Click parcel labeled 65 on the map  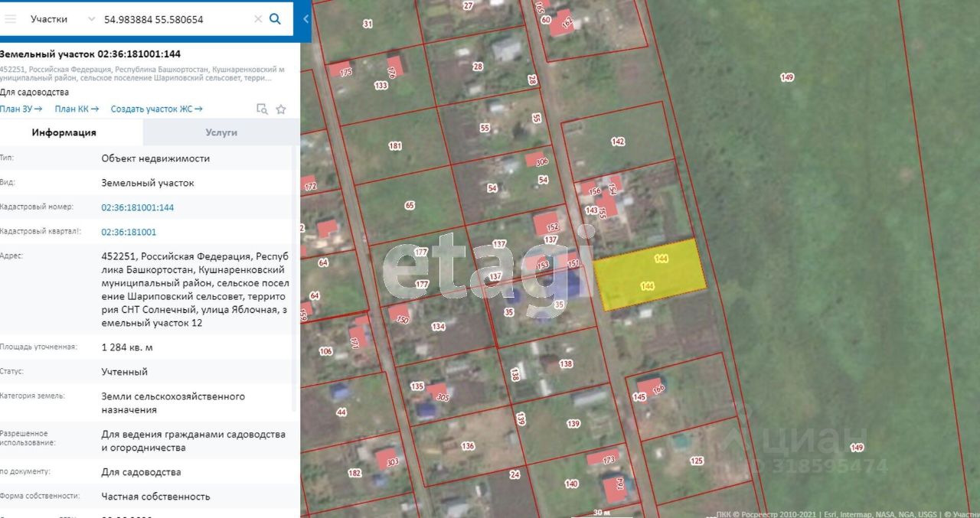(x=409, y=205)
